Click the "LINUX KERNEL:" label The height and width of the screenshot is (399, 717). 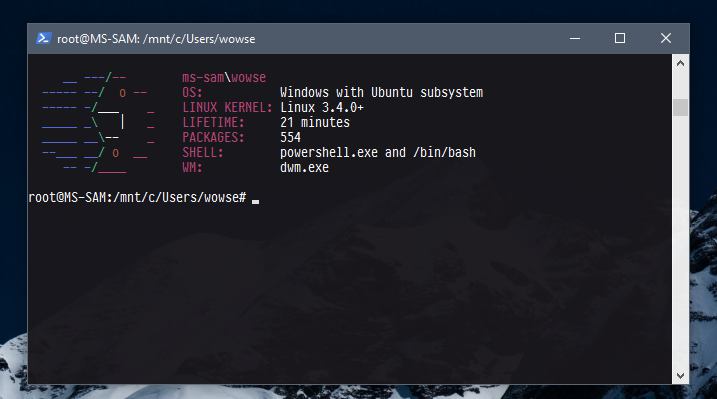227,107
